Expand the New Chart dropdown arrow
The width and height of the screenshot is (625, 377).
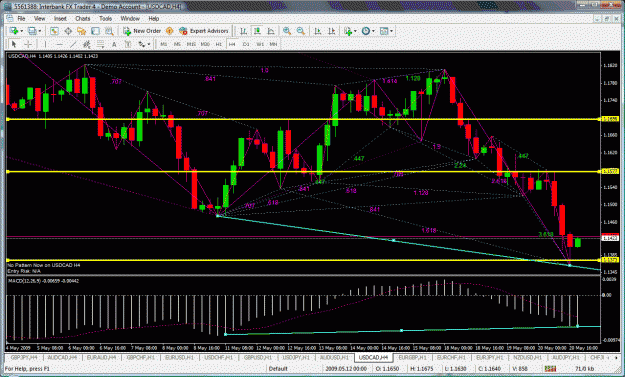pyautogui.click(x=22, y=31)
